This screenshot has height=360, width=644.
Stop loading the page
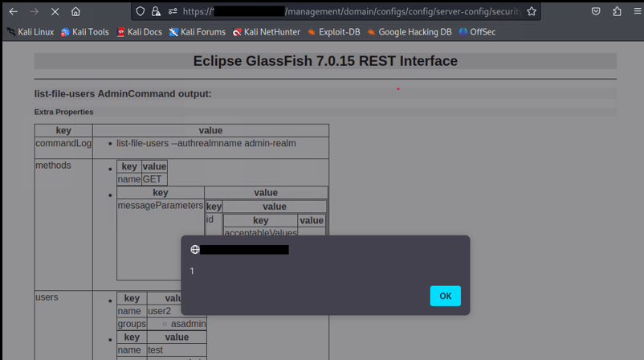tap(55, 11)
